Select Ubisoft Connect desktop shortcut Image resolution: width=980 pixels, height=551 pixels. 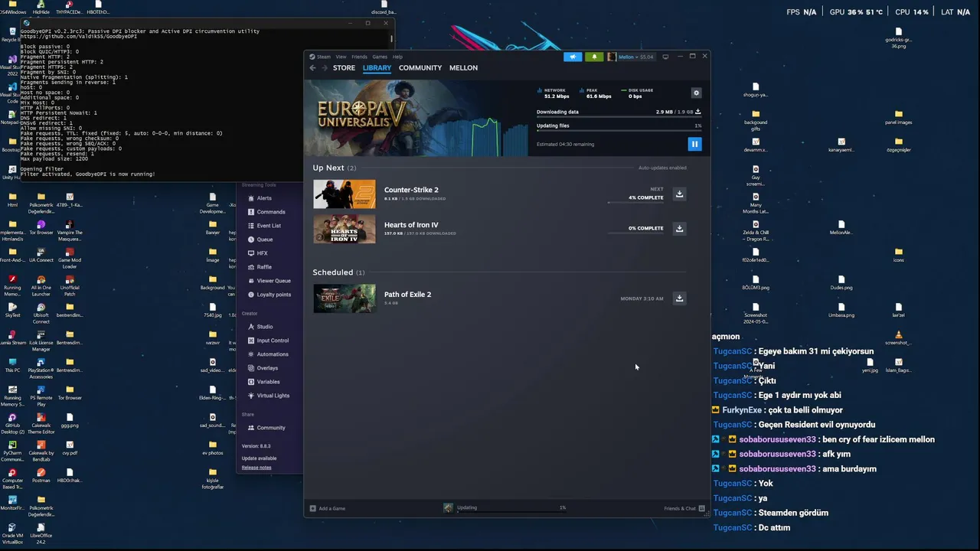point(41,313)
